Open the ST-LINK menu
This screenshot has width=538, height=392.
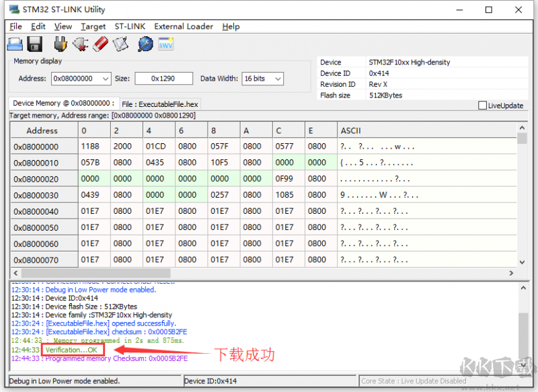tap(130, 26)
